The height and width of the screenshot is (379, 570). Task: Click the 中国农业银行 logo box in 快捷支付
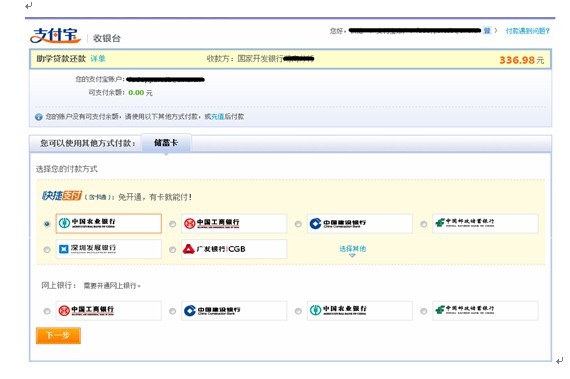pyautogui.click(x=108, y=223)
